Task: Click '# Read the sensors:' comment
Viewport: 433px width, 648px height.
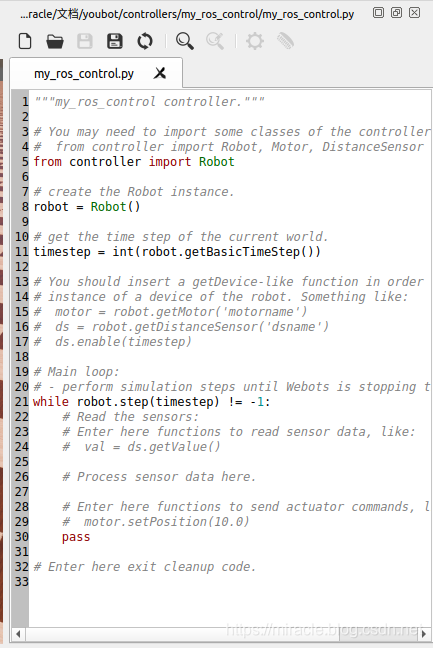Action: coord(131,417)
